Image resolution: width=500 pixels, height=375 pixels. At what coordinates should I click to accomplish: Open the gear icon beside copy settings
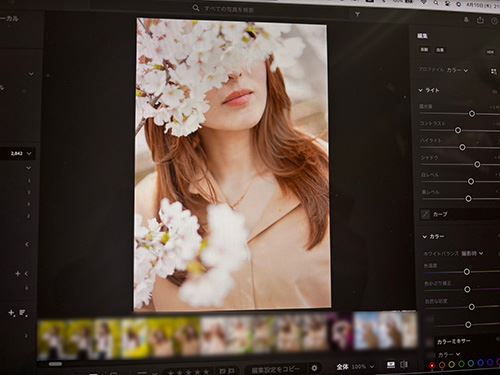pos(314,368)
